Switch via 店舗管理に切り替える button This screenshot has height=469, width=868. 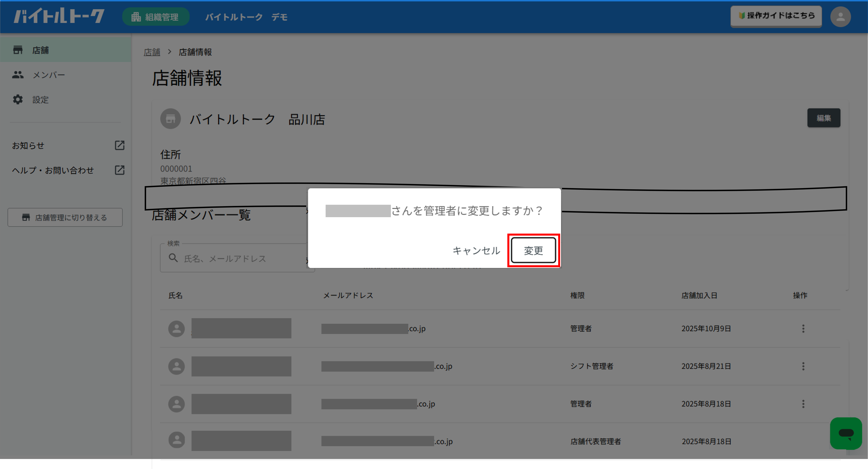(x=65, y=217)
